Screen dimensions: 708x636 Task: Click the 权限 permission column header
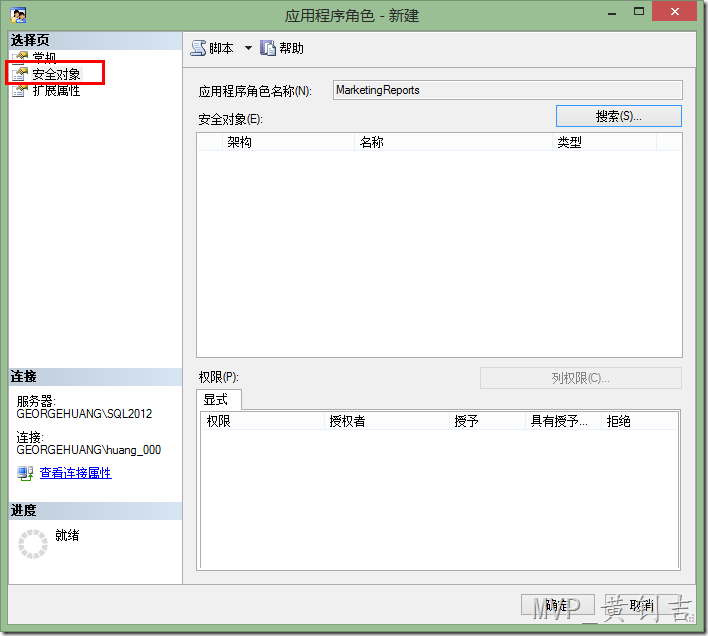tap(262, 421)
